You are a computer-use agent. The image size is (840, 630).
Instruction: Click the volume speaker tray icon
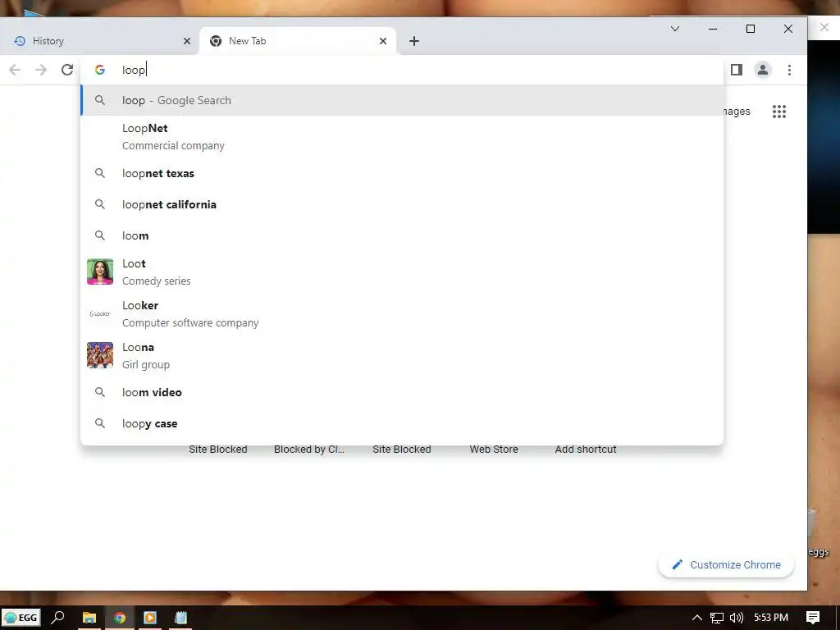pyautogui.click(x=737, y=618)
